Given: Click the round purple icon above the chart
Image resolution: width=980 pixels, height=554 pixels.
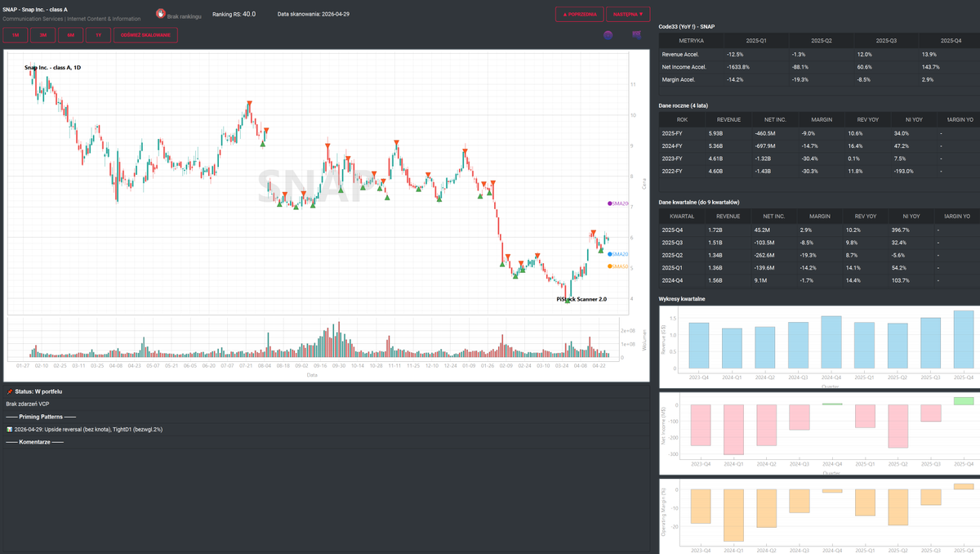Looking at the screenshot, I should coord(608,35).
